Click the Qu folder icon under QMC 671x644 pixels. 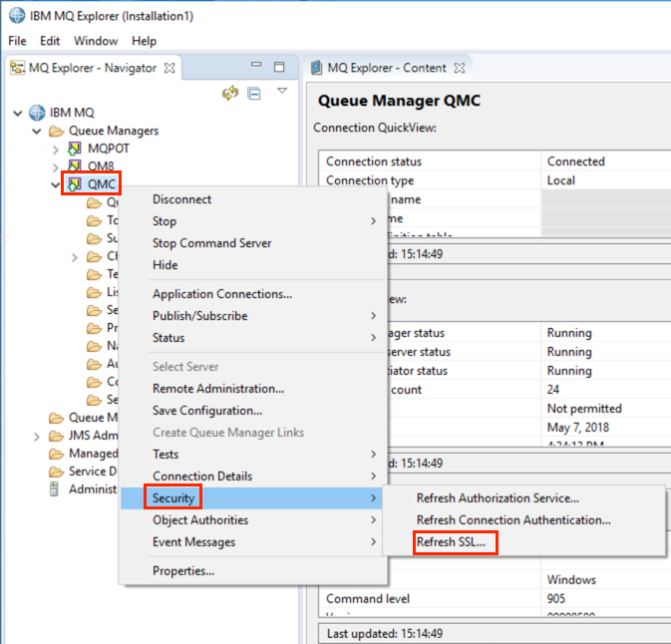point(94,202)
